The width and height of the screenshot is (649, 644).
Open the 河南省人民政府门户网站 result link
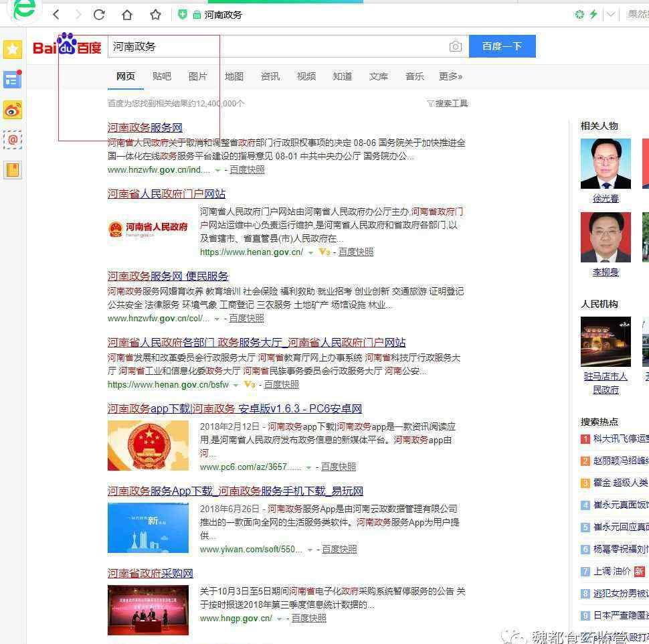[167, 193]
